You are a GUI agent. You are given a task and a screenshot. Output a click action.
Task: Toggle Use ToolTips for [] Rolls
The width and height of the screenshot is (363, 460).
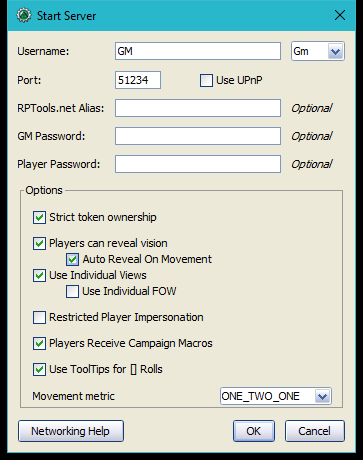39,369
